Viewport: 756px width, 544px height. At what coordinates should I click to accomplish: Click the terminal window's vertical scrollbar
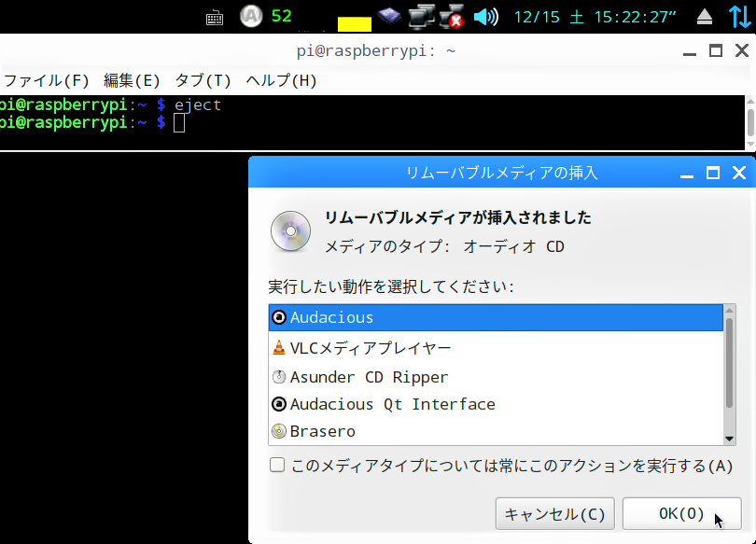coord(750,122)
